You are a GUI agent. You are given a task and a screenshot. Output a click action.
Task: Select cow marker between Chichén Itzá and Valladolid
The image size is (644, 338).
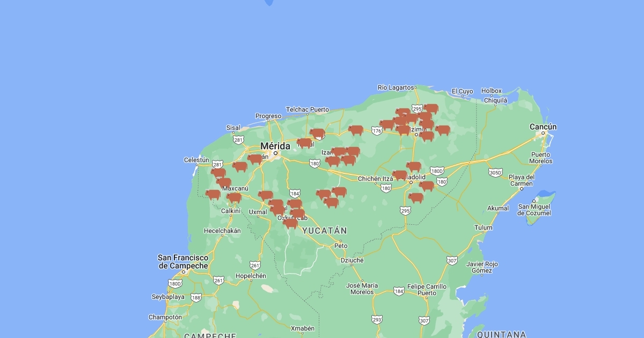(400, 175)
